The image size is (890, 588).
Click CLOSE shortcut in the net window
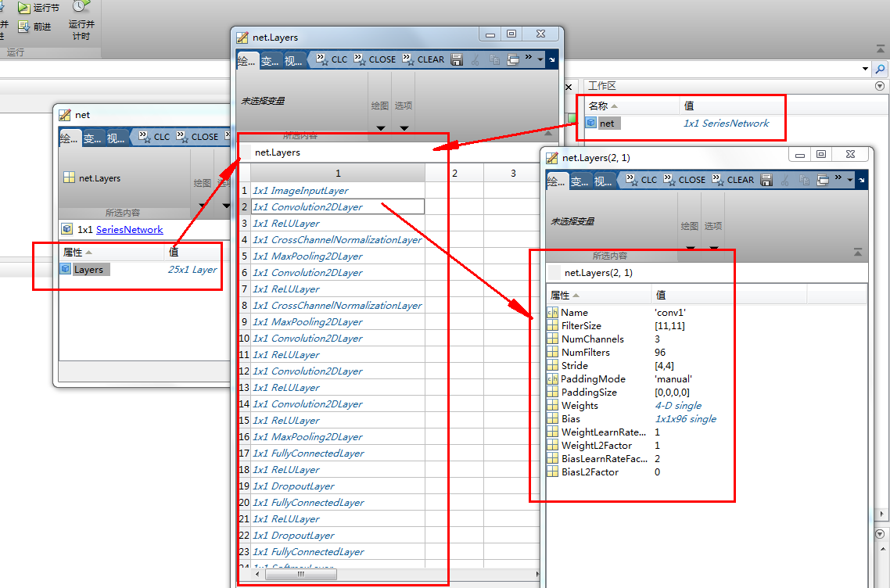click(x=198, y=137)
